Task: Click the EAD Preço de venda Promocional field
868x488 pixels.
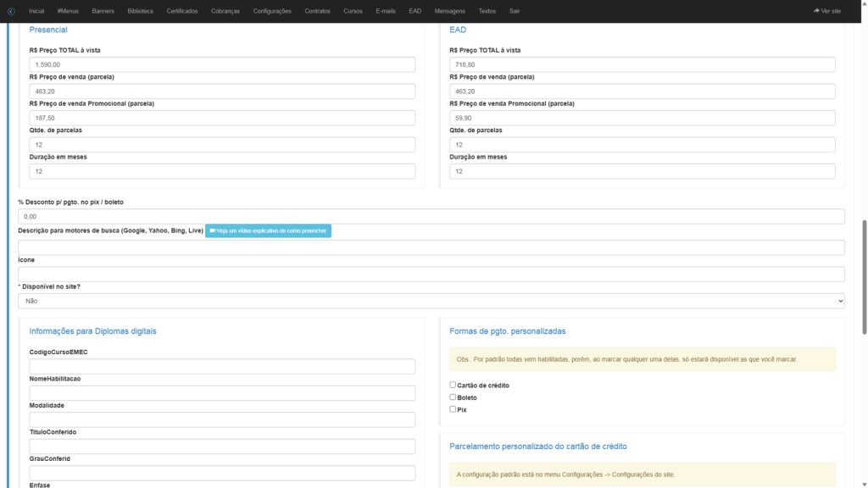Action: pos(642,118)
